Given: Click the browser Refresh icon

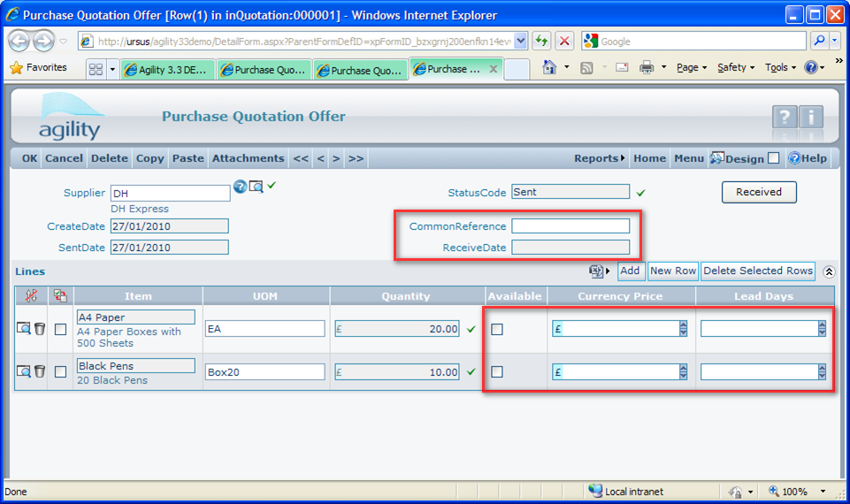Looking at the screenshot, I should point(541,42).
